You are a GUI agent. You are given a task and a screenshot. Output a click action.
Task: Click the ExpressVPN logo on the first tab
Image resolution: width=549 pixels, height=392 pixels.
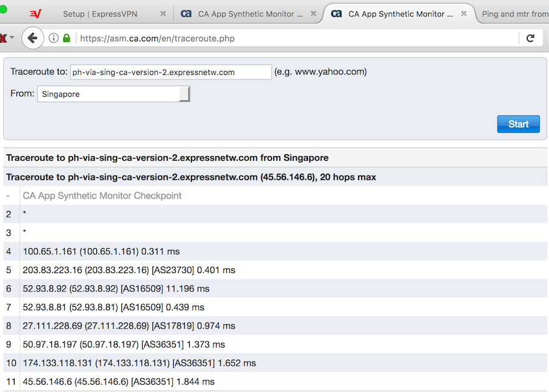[x=35, y=13]
